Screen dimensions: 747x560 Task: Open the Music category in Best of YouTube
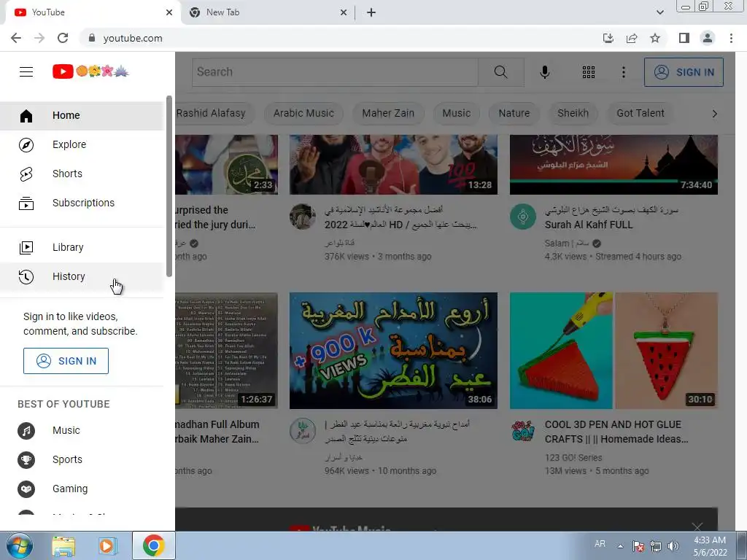click(x=82, y=430)
